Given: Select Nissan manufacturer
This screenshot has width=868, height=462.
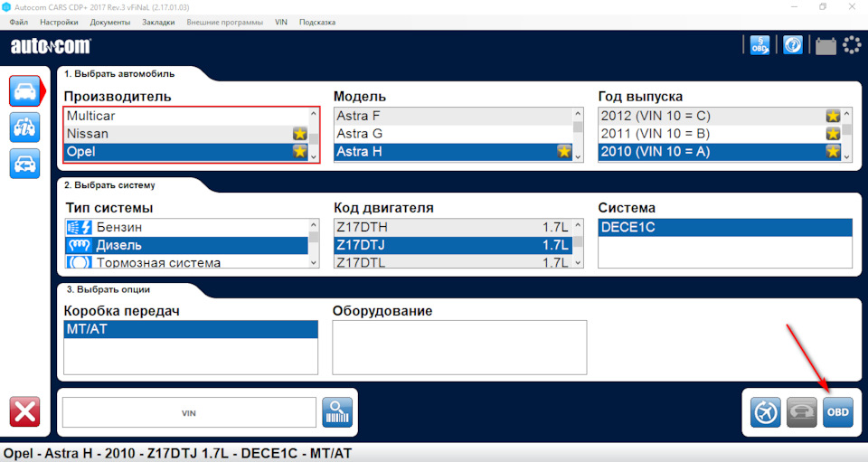Looking at the screenshot, I should [x=186, y=133].
